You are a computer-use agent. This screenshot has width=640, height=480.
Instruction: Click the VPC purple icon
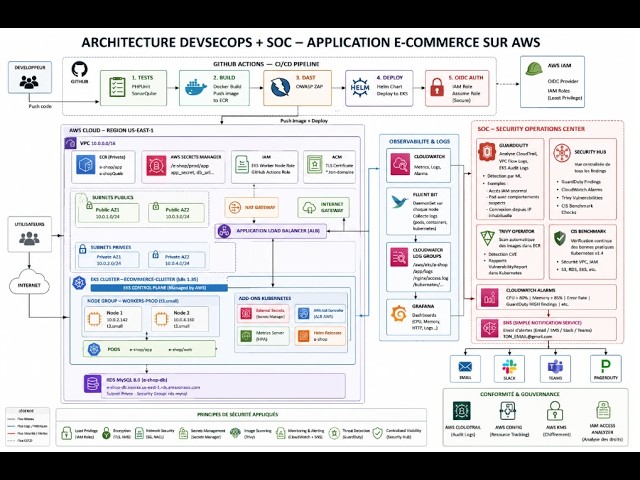click(x=71, y=143)
